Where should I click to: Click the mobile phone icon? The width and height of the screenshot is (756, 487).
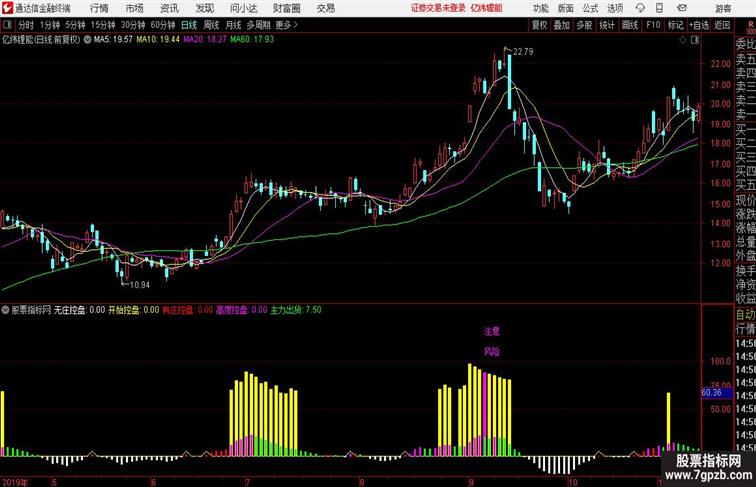tap(660, 8)
